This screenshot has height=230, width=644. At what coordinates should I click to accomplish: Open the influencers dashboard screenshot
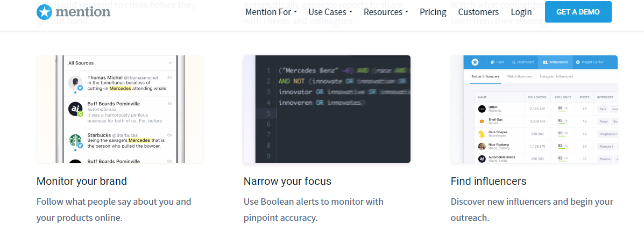pos(534,109)
